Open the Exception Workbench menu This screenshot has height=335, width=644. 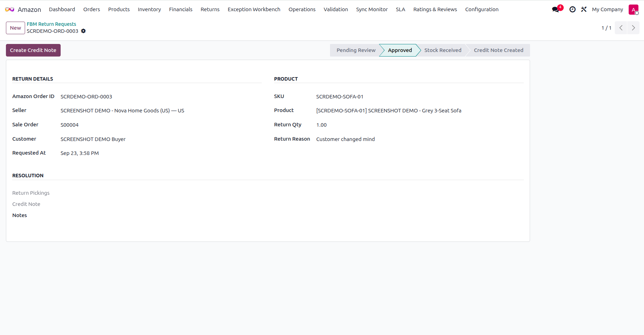coord(254,9)
